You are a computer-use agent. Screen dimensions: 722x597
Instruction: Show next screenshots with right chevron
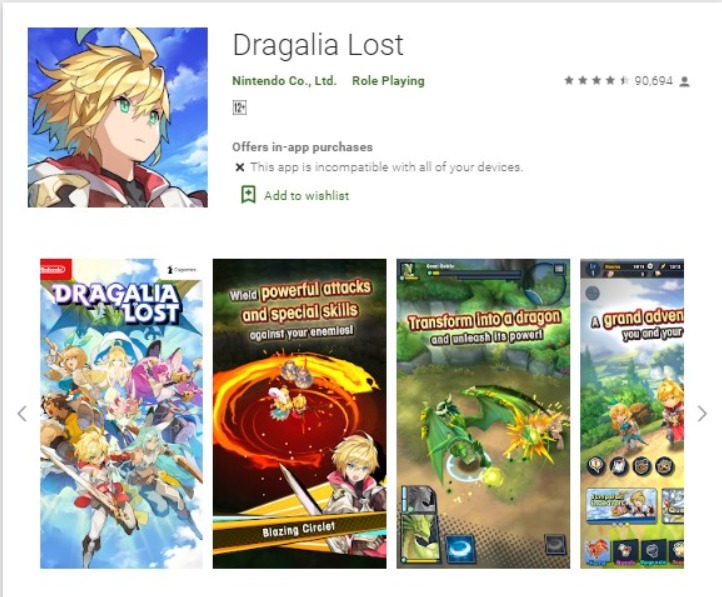pyautogui.click(x=702, y=413)
